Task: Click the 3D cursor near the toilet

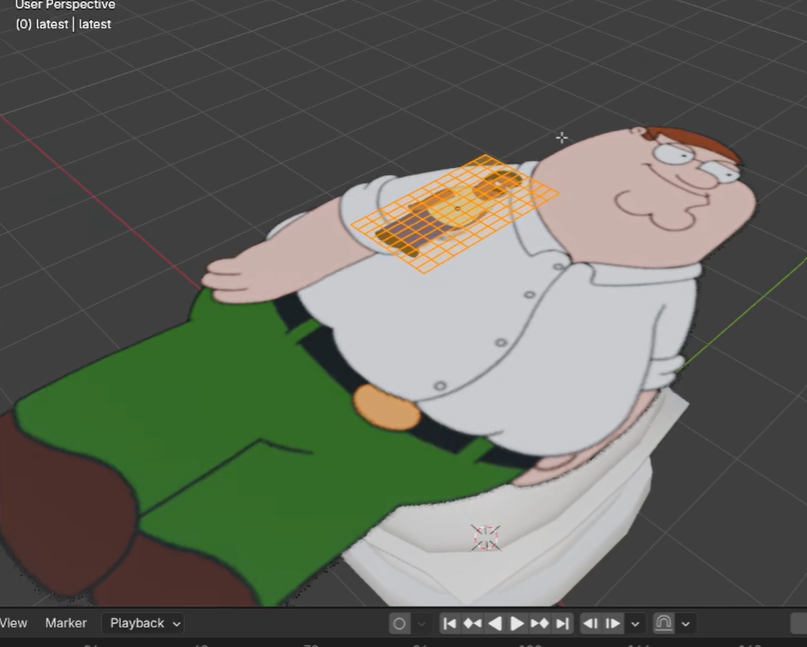Action: click(485, 538)
